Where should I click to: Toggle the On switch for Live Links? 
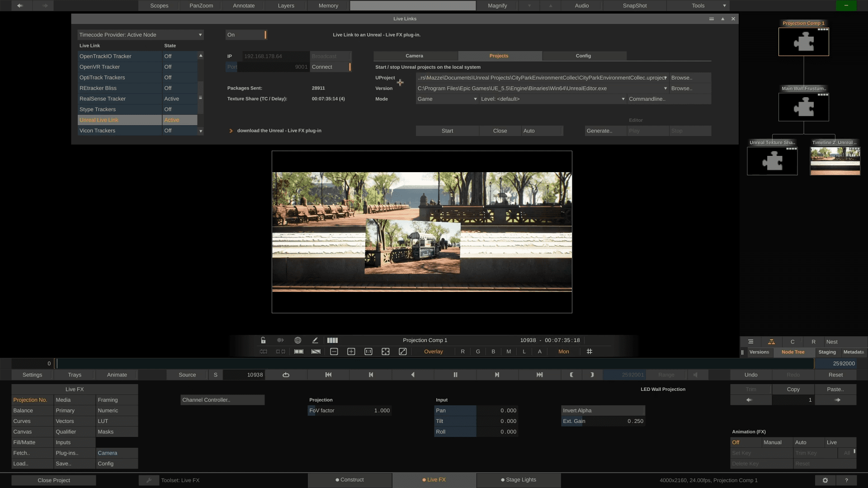pos(246,35)
